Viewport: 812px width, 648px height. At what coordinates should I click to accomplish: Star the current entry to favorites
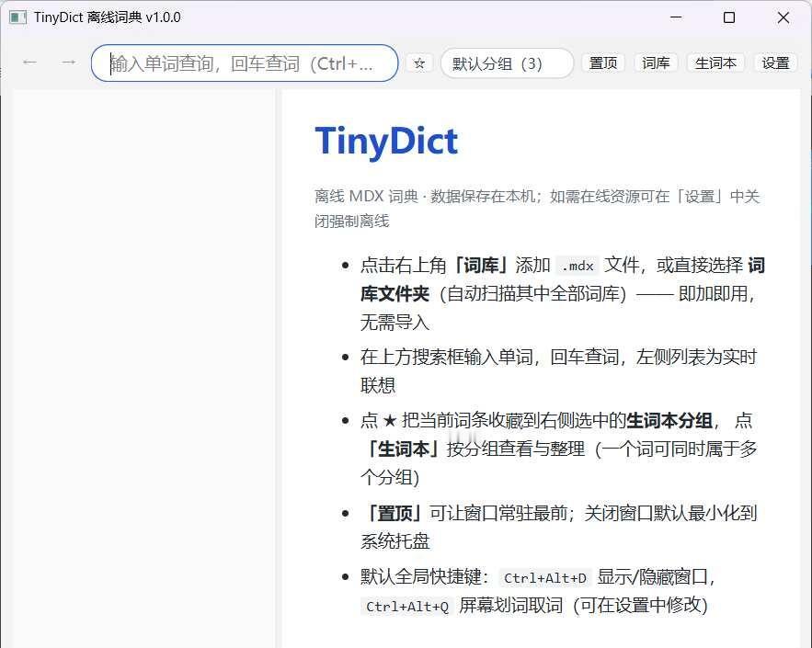coord(419,63)
